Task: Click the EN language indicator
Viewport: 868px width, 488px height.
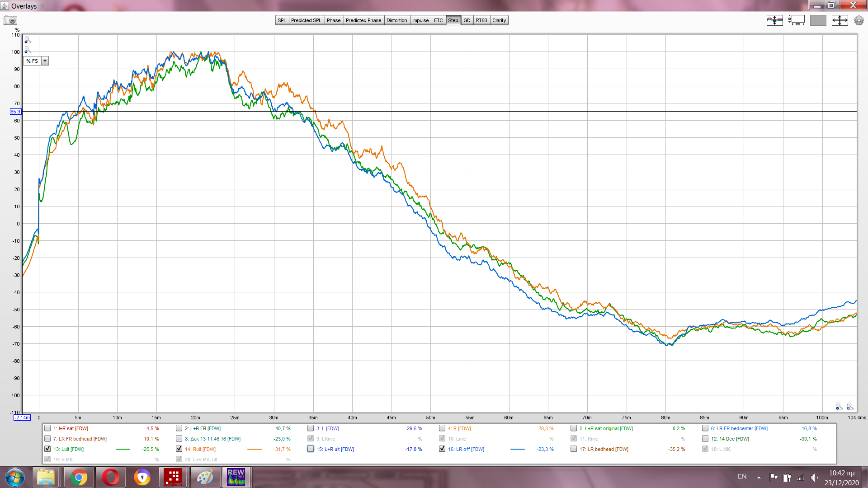Action: click(742, 477)
